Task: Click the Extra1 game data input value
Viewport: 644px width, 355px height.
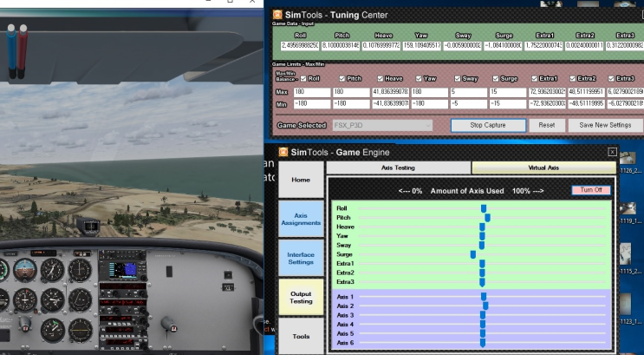Action: click(543, 46)
